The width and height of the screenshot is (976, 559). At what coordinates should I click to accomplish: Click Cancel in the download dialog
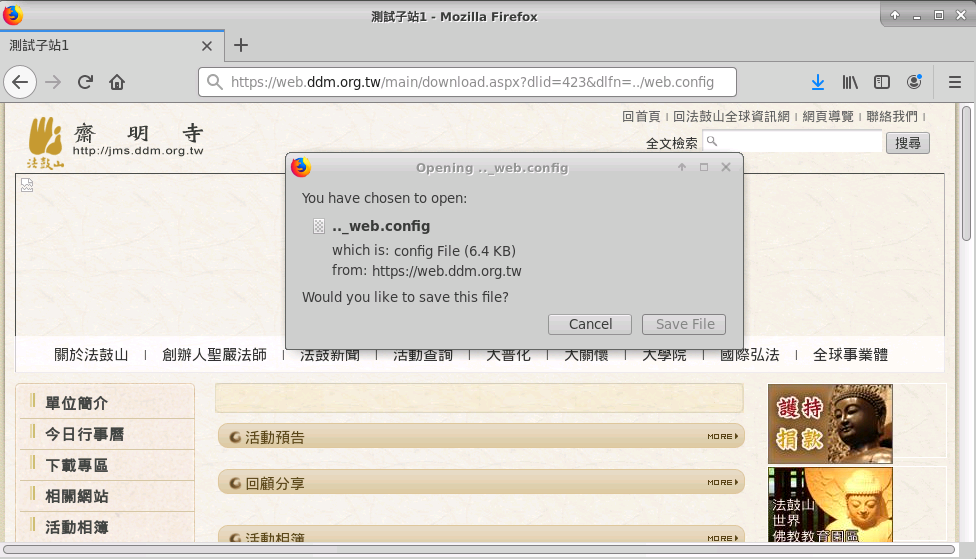coord(590,324)
